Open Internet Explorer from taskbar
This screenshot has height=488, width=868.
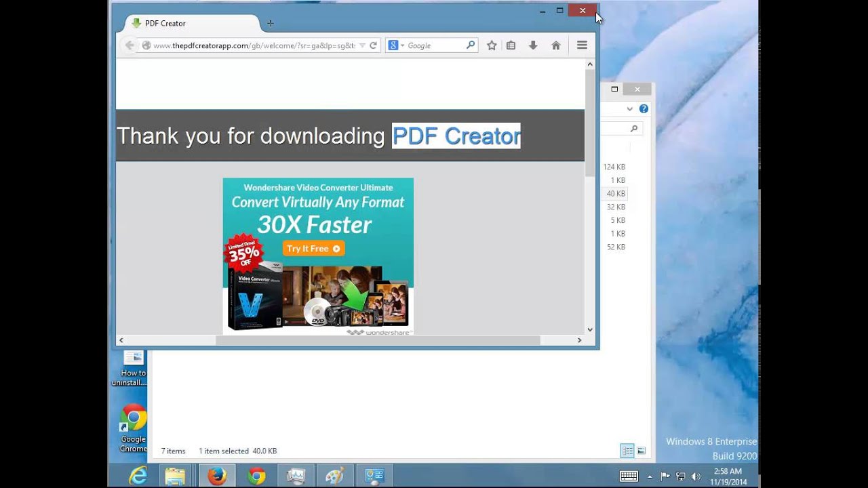click(138, 476)
